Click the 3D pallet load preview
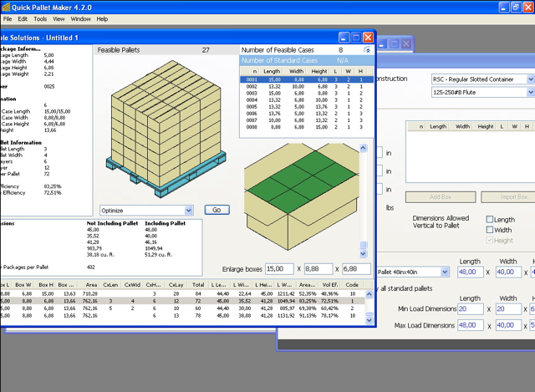The width and height of the screenshot is (535, 392). (x=166, y=129)
